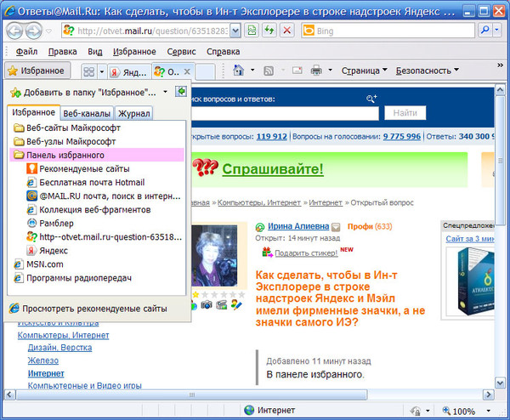Refresh the page with green arrows icon
Viewport: 510px width, 420px height.
pyautogui.click(x=269, y=31)
